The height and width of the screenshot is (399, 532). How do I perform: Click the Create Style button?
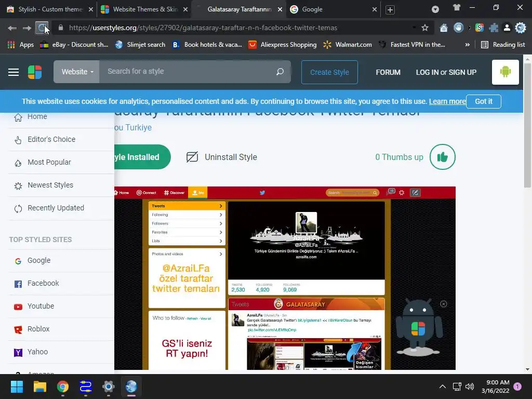pos(329,72)
